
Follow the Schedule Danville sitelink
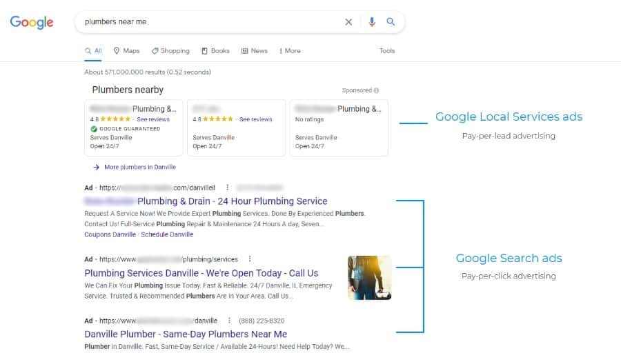(x=167, y=234)
